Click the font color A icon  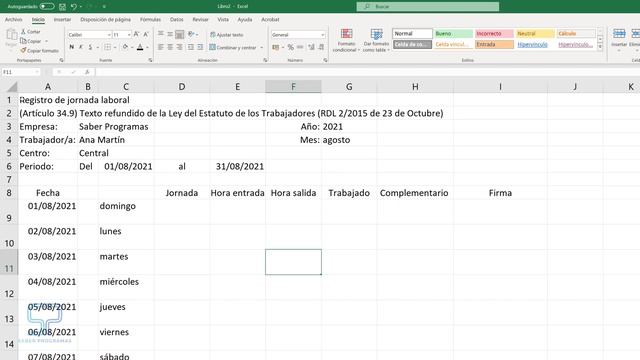click(140, 47)
